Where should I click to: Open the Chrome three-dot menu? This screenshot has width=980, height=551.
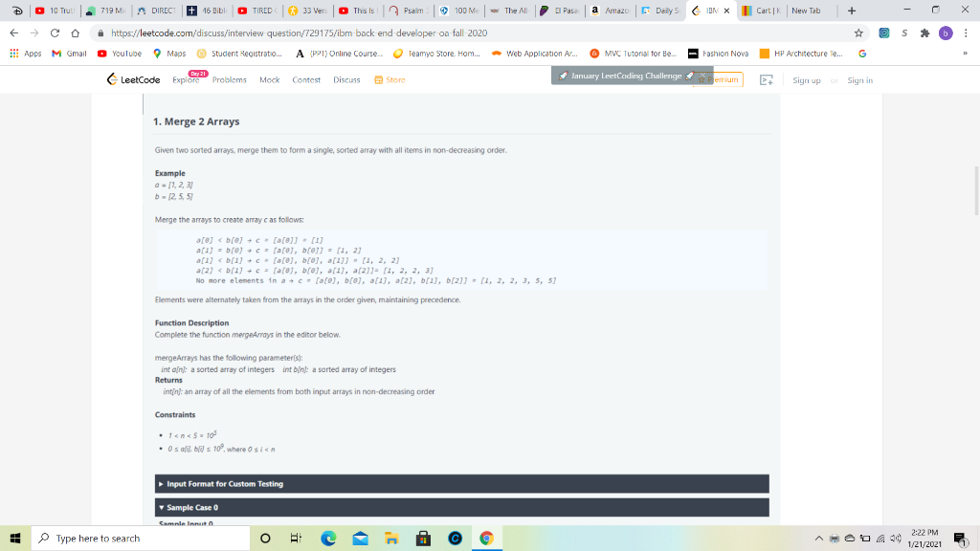click(x=966, y=33)
